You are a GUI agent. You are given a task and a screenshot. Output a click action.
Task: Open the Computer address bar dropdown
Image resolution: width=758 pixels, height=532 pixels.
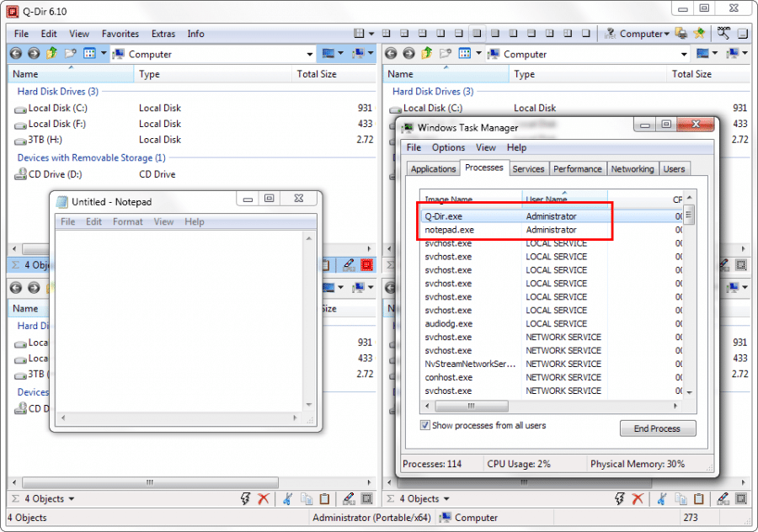(309, 54)
